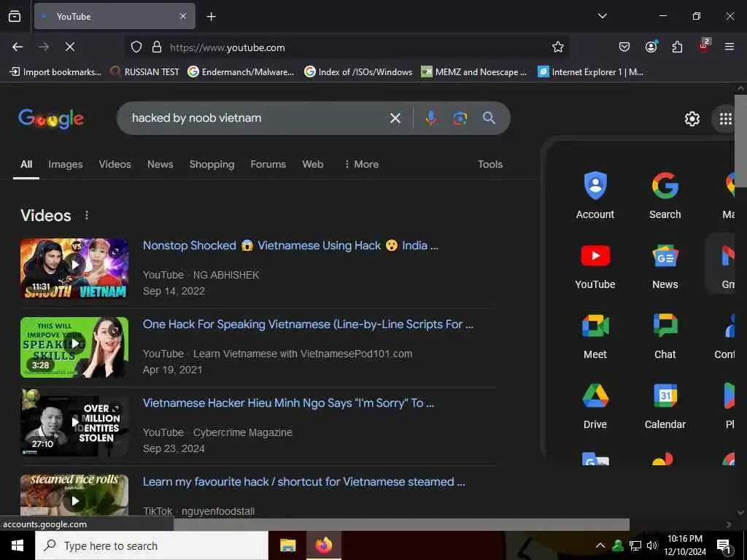747x560 pixels.
Task: Open the Endermanch/Malware bookmark
Action: pyautogui.click(x=241, y=72)
